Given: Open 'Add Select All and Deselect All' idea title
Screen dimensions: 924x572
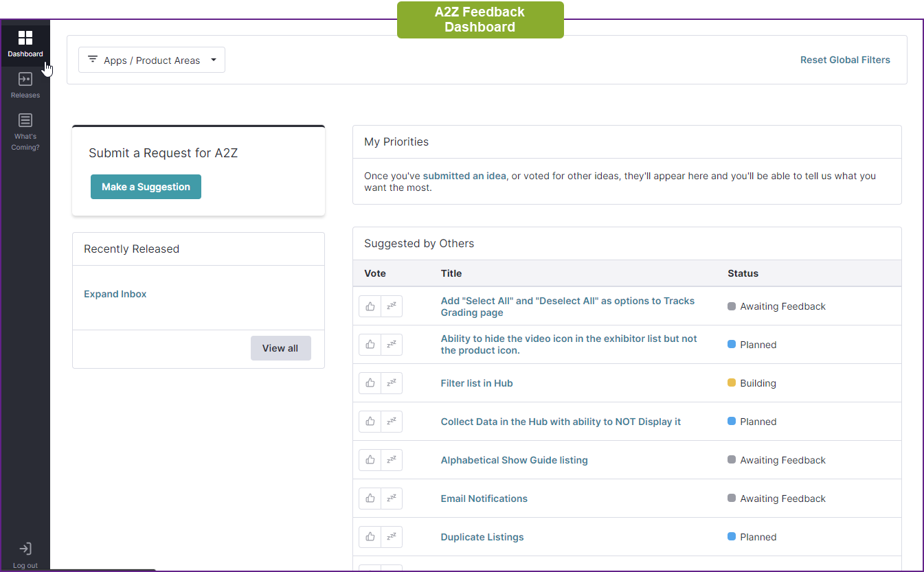Looking at the screenshot, I should tap(567, 306).
